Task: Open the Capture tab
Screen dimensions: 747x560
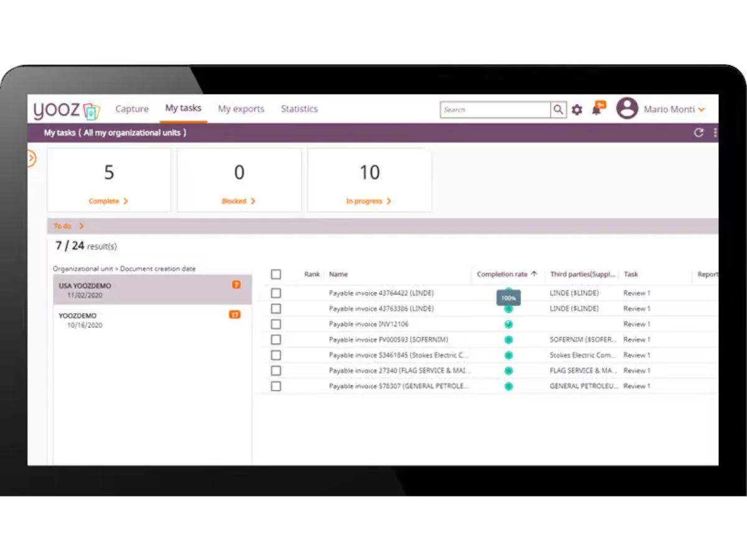Action: pos(132,109)
